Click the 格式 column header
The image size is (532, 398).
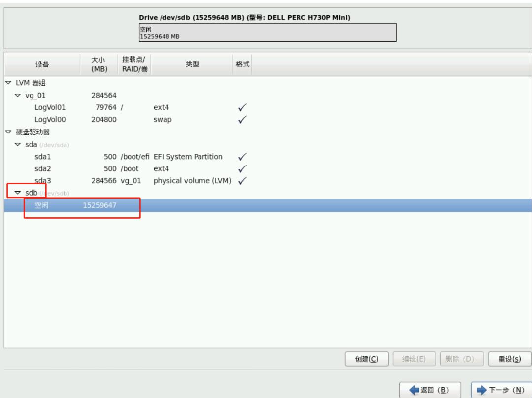[x=242, y=64]
